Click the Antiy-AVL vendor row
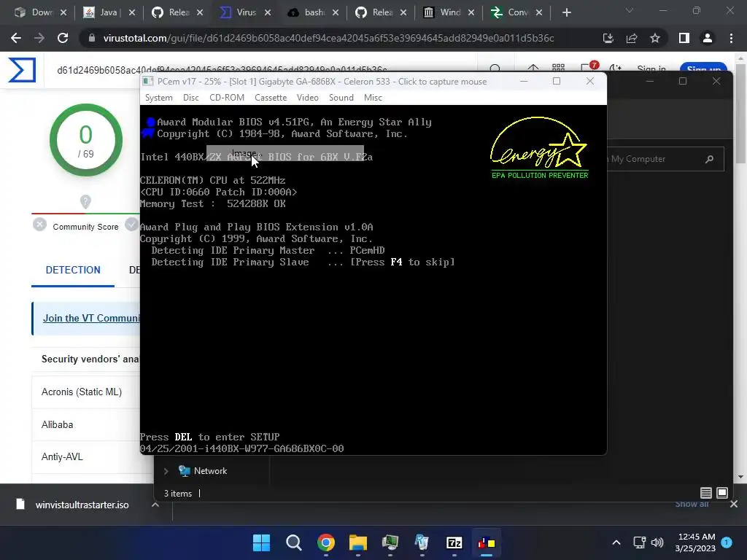This screenshot has height=560, width=747. coord(86,456)
